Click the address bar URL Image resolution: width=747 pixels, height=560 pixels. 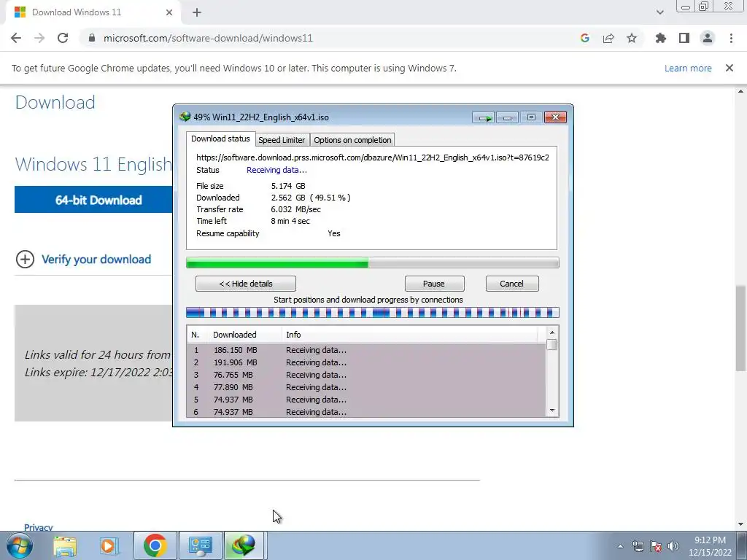point(208,38)
